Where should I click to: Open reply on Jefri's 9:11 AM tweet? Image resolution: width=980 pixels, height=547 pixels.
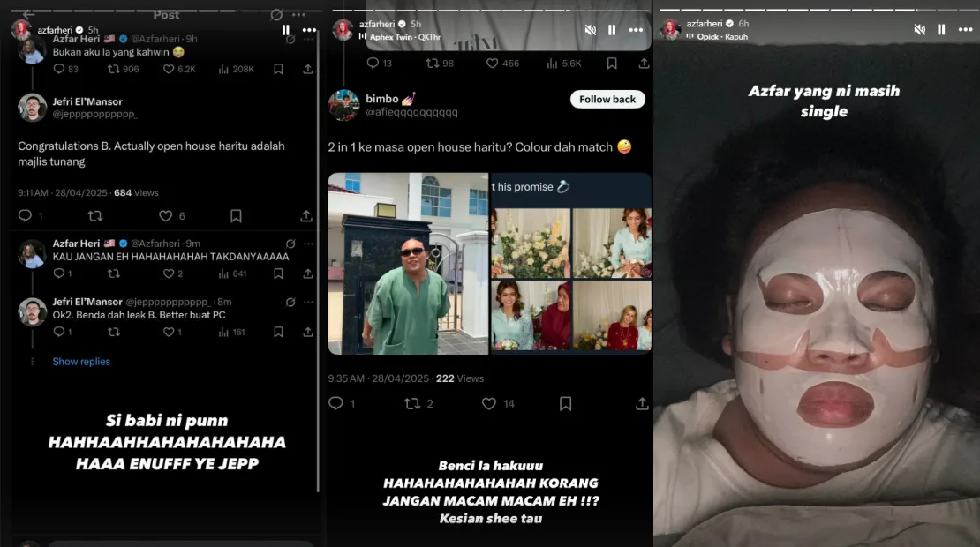(x=25, y=216)
